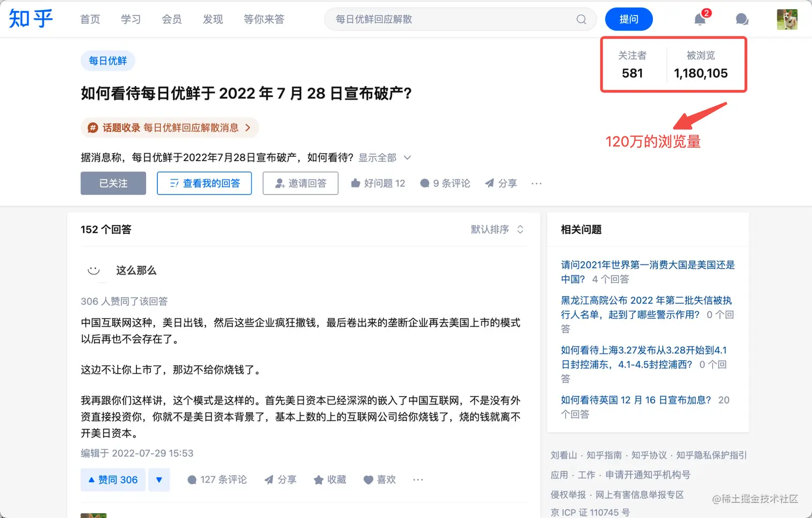Screen dimensions: 812x518
Task: Open the user avatar profile menu
Action: pyautogui.click(x=787, y=19)
